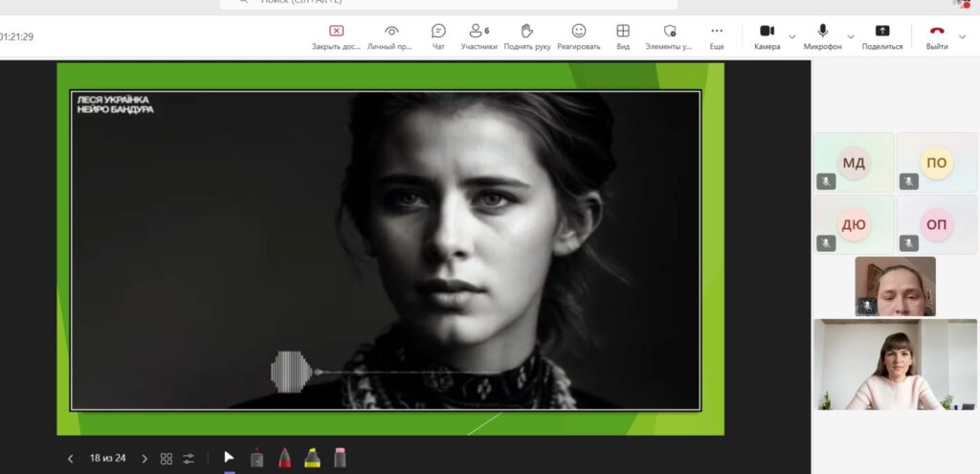Select the red pen tool
This screenshot has height=474, width=980.
click(x=284, y=458)
